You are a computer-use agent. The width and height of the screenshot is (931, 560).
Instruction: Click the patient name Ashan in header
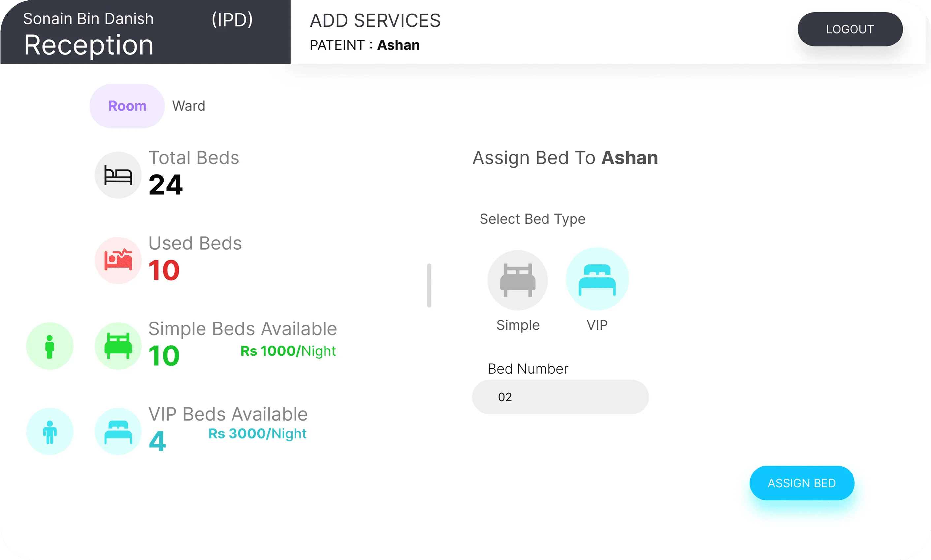398,45
